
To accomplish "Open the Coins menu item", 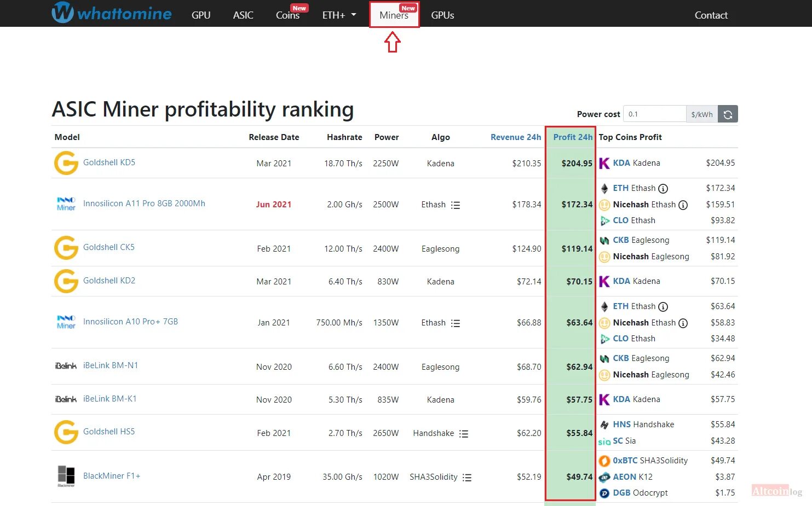I will pos(288,15).
